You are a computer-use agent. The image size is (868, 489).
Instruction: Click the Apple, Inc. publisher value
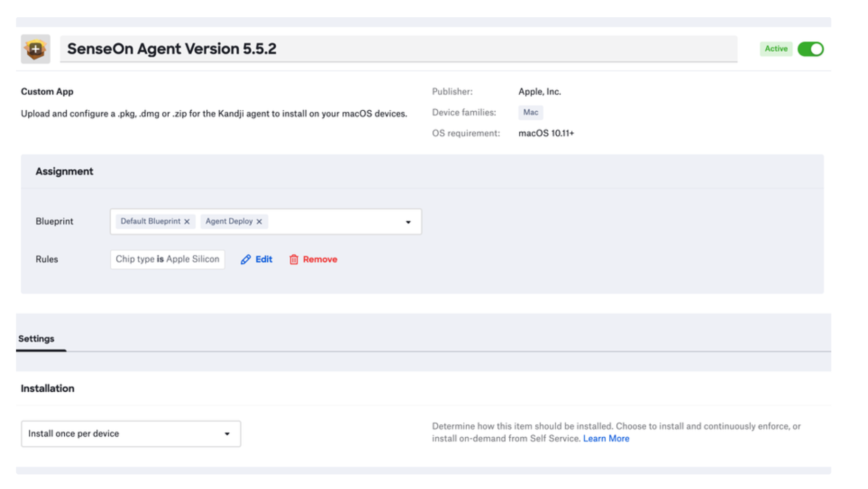coord(540,92)
